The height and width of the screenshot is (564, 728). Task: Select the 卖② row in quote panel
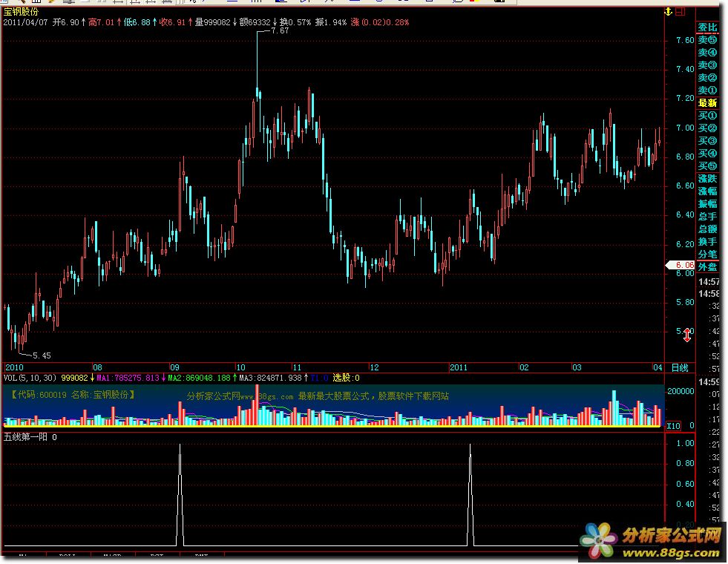coord(707,77)
